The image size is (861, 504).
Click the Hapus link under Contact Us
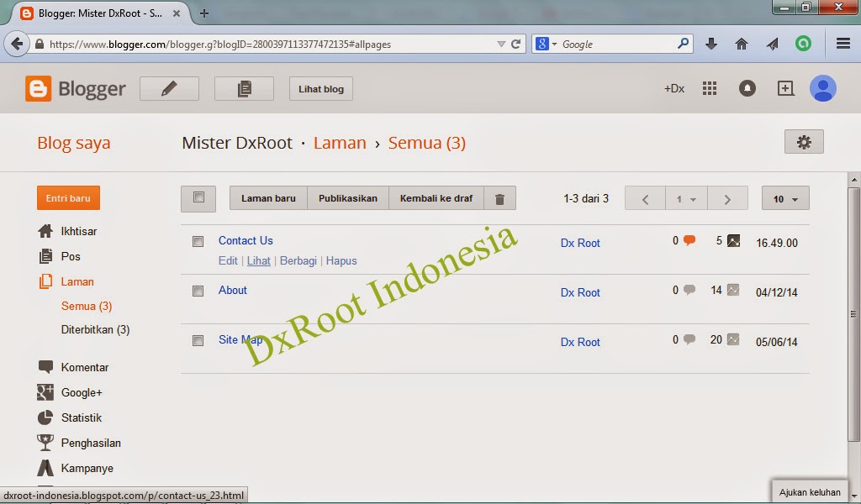point(341,260)
